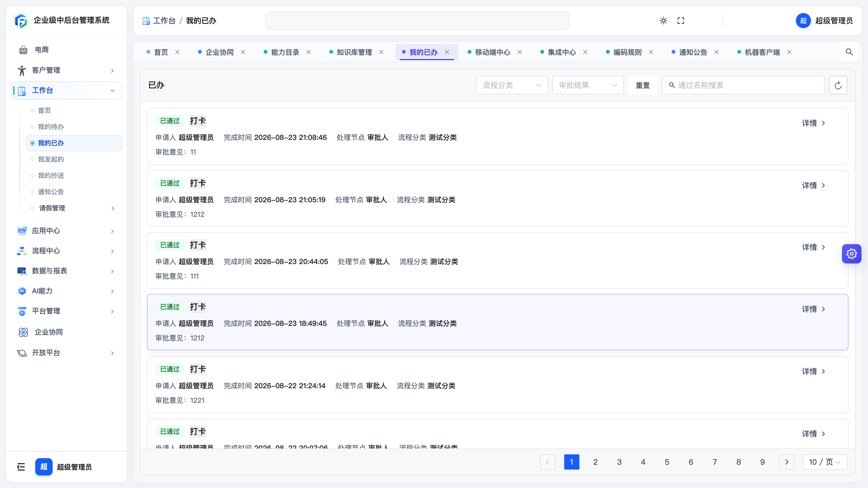Click the AI能力 hexagon icon
Screen dimensions: 868x488
coord(22,291)
